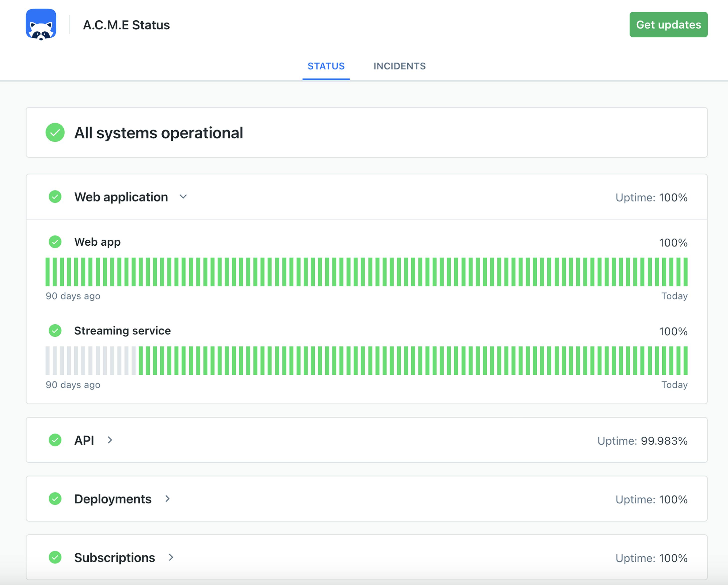728x585 pixels.
Task: Switch to the Incidents tab
Action: (x=399, y=66)
